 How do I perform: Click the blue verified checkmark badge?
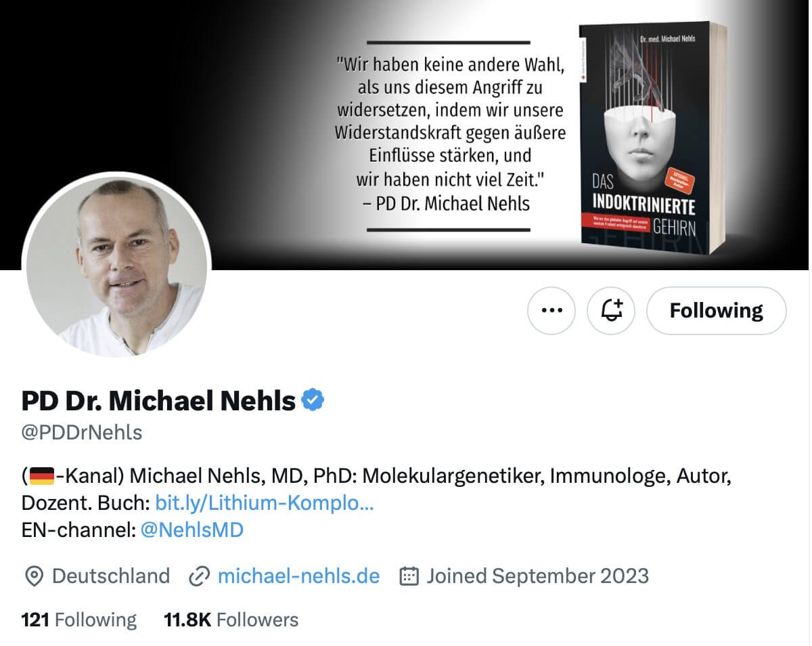coord(313,401)
